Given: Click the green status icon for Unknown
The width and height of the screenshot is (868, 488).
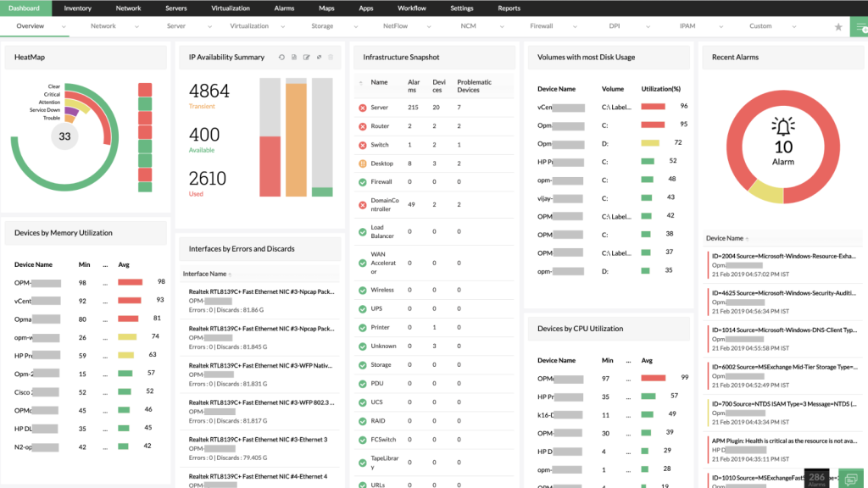Looking at the screenshot, I should 363,347.
